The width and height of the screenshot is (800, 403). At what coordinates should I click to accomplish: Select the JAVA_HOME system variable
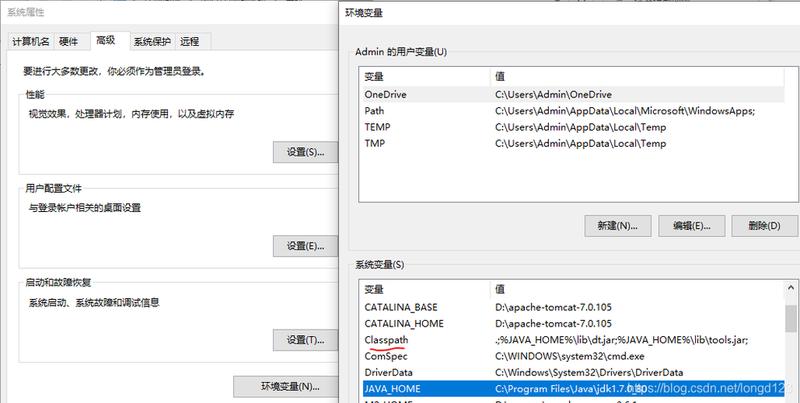572,389
